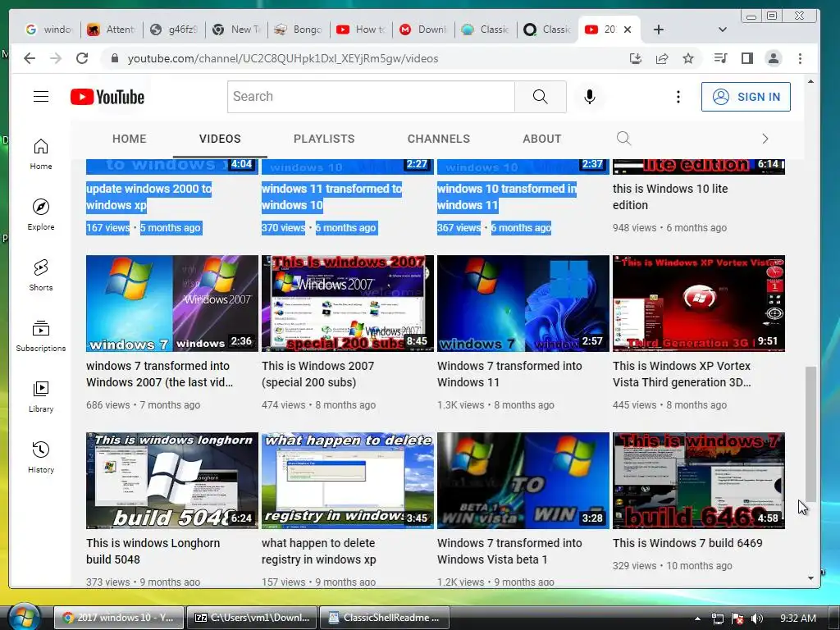Open Longhorn build 5048 thumbnail
This screenshot has width=840, height=630.
pos(172,481)
